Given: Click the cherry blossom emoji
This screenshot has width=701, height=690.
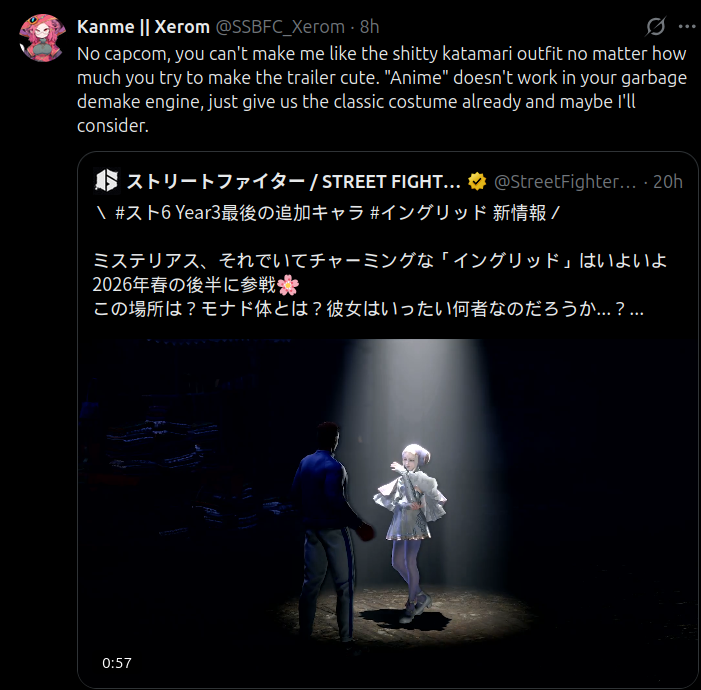Looking at the screenshot, I should pos(288,285).
